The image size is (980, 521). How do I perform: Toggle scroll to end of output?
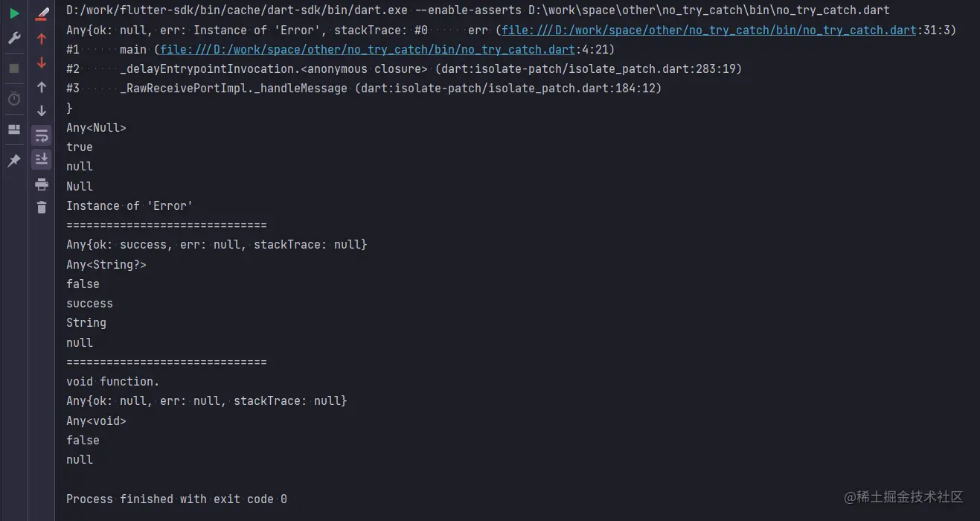[x=42, y=159]
